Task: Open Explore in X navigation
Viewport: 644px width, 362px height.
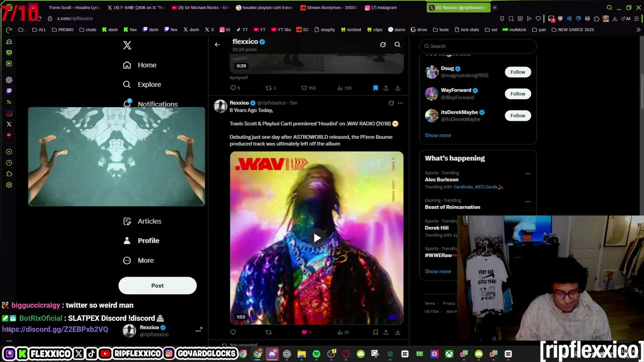Action: click(142, 84)
